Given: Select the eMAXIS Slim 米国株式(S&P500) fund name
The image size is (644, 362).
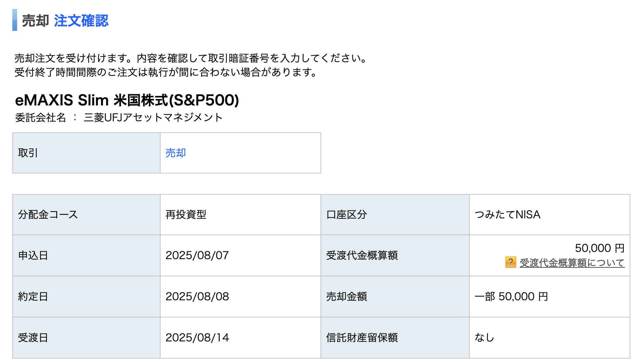Looking at the screenshot, I should (127, 100).
